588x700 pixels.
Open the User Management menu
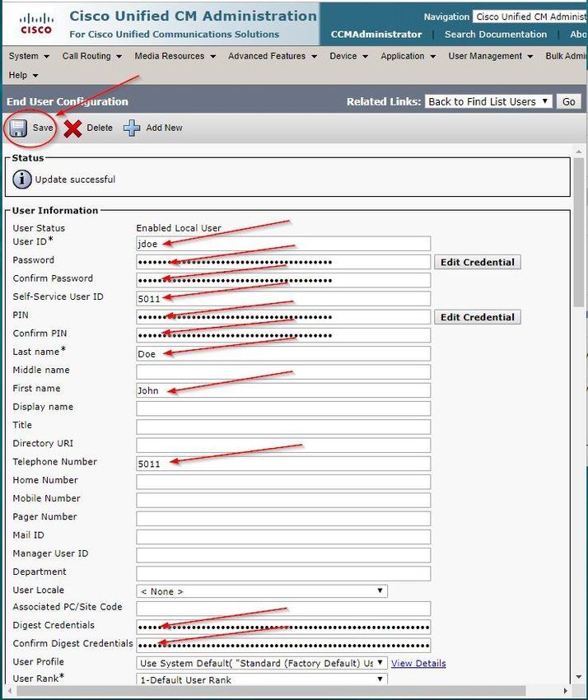[491, 56]
